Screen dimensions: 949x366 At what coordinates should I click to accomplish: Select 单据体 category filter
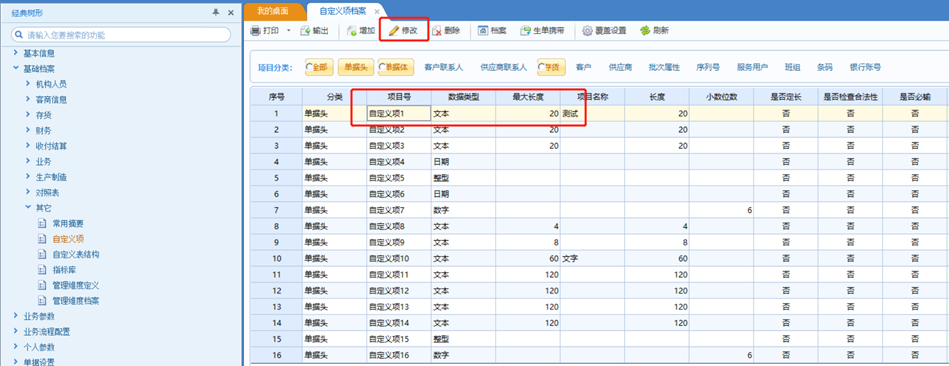coord(396,67)
